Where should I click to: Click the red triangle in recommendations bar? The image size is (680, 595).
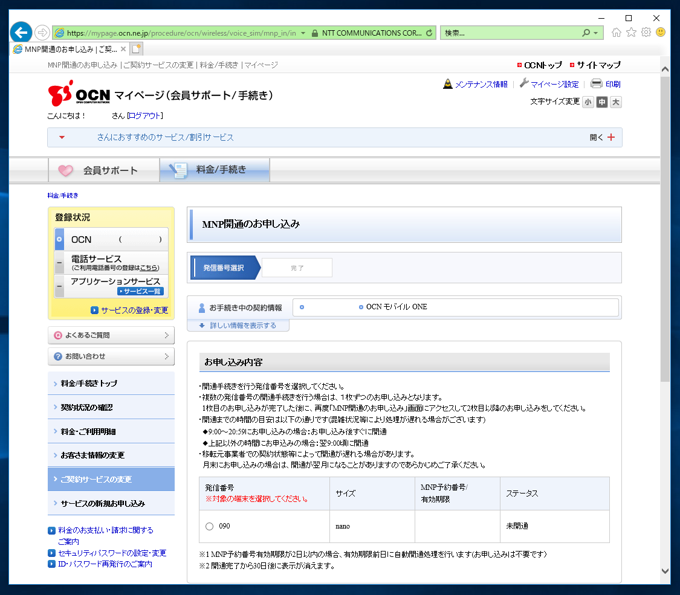[62, 137]
